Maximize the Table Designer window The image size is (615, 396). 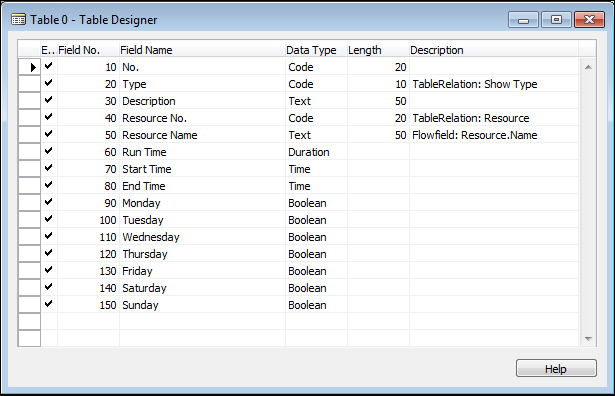[556, 20]
